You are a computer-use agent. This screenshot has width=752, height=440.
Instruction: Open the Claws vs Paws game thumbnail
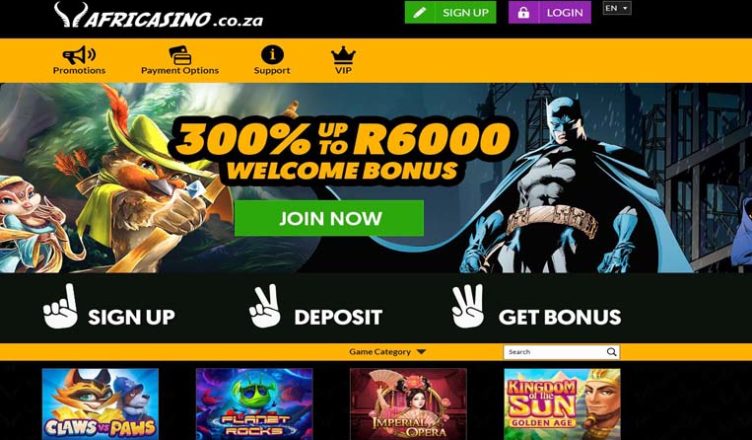click(100, 404)
